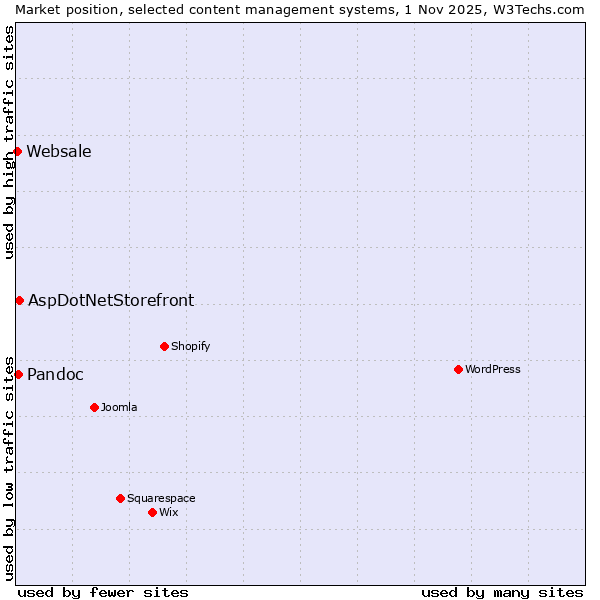This screenshot has width=600, height=600.
Task: Click the 'used by high traffic sites' axis label
Action: [x=9, y=142]
